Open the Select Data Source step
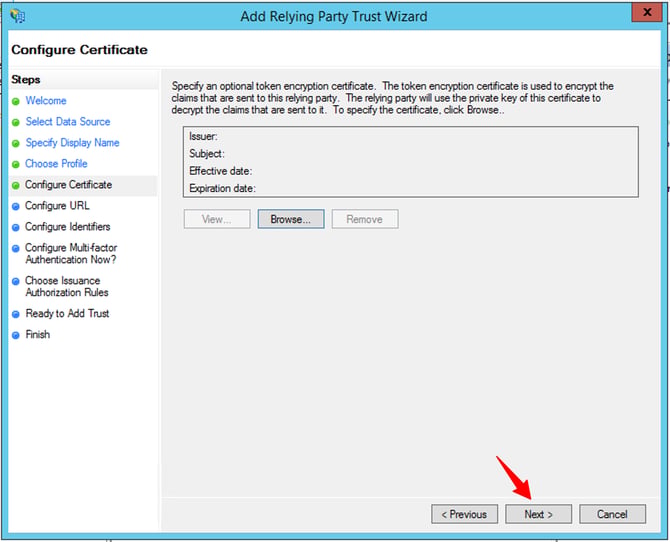Screen dimensions: 670x542 coord(68,122)
